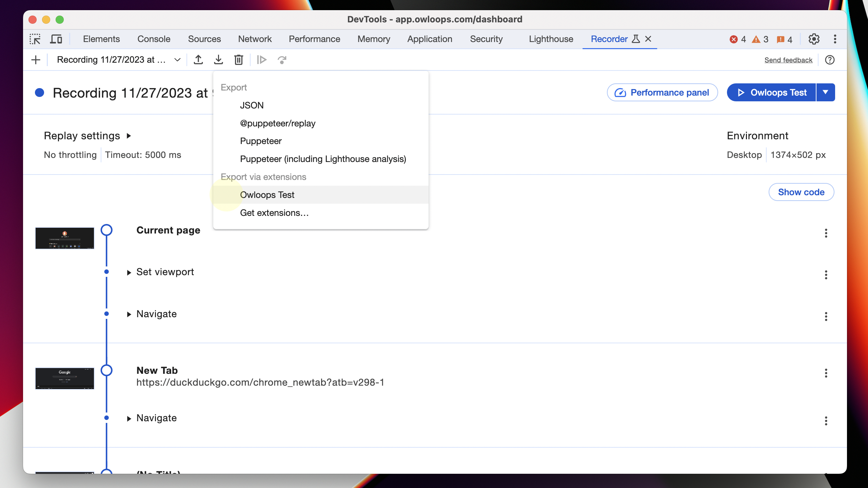The width and height of the screenshot is (868, 488).
Task: Open Owloops Test replay options arrow
Action: [826, 92]
